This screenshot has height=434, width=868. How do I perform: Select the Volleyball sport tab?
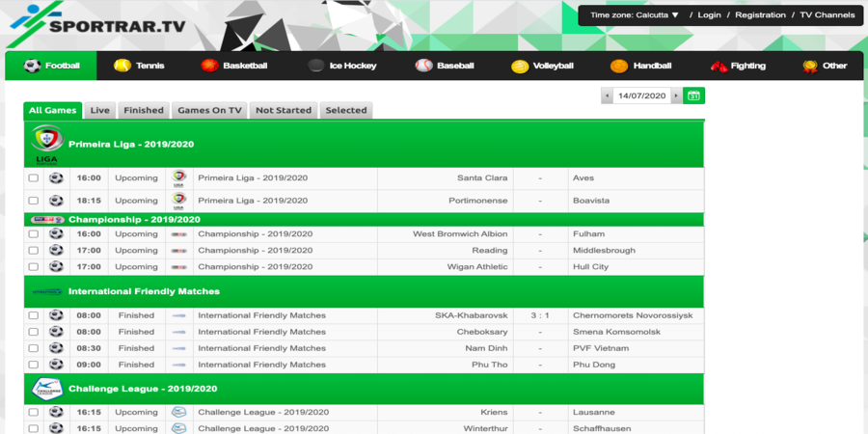(542, 66)
